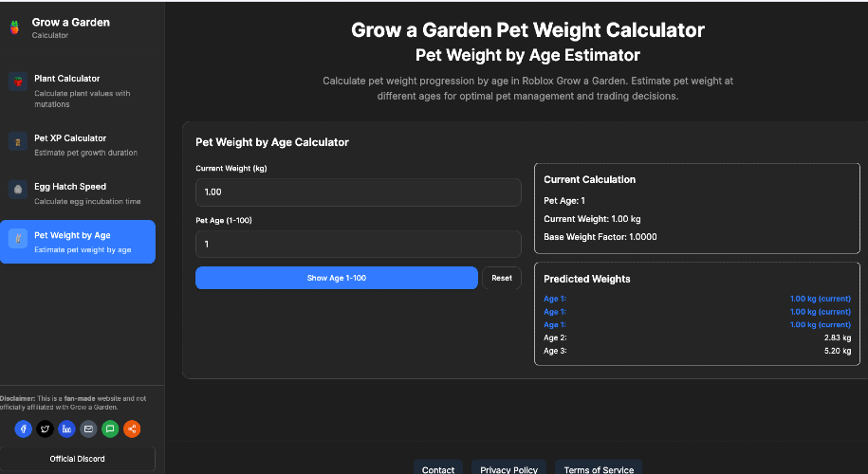This screenshot has height=474, width=868.
Task: Share on Twitter using the black bird icon
Action: (45, 428)
